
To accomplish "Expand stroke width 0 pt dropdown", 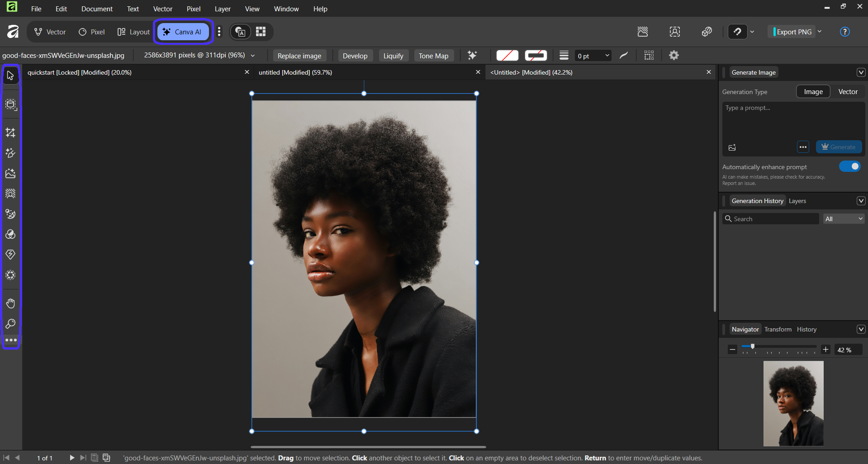I will [607, 56].
